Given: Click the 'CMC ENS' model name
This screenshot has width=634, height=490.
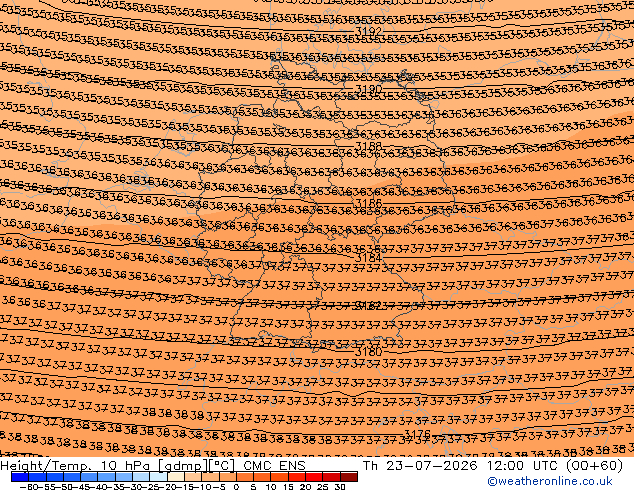Looking at the screenshot, I should coord(274,466).
